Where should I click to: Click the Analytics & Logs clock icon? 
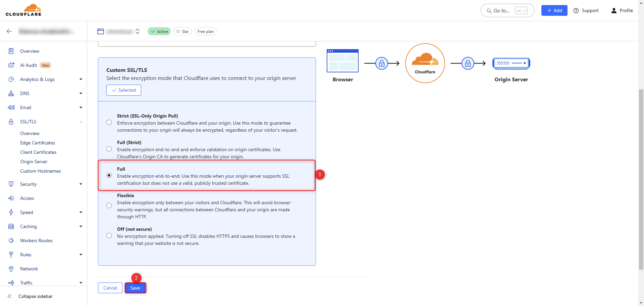[11, 79]
